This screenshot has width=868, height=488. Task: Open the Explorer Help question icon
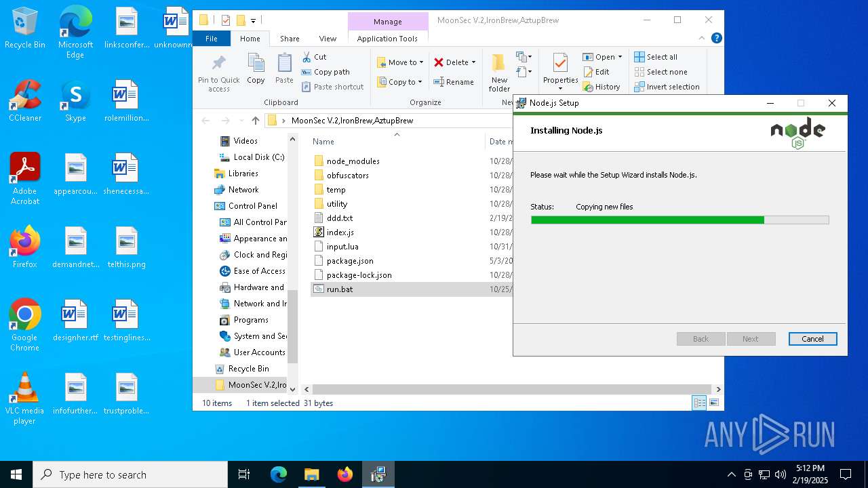pyautogui.click(x=716, y=39)
